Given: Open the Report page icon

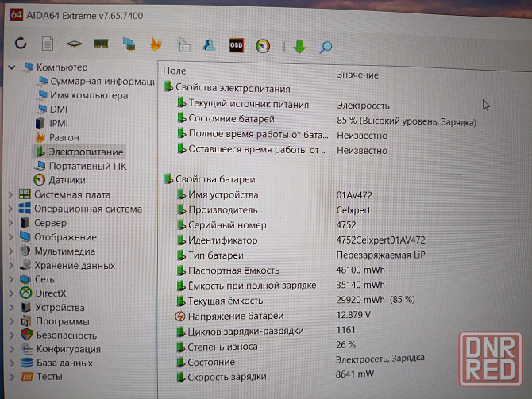Looking at the screenshot, I should pos(48,44).
